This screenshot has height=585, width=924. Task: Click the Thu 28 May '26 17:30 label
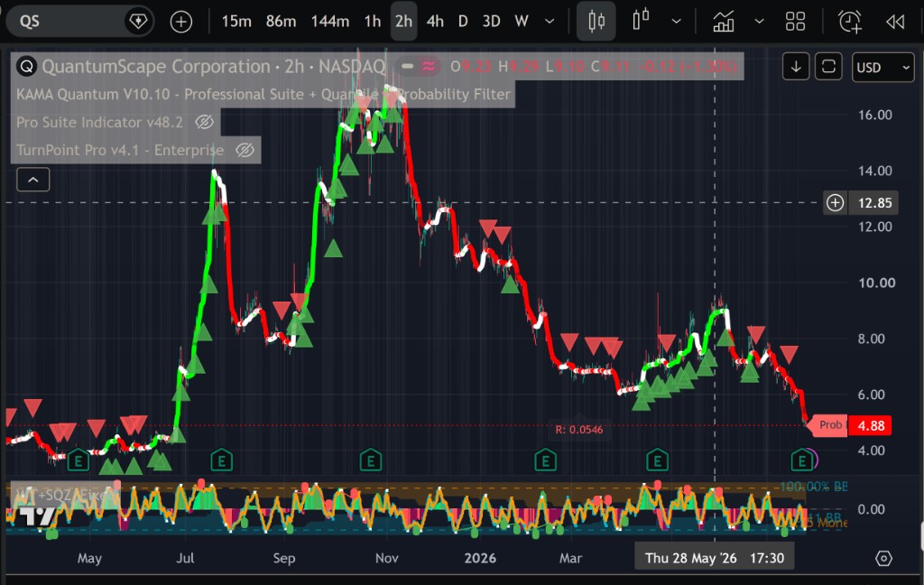click(x=715, y=558)
